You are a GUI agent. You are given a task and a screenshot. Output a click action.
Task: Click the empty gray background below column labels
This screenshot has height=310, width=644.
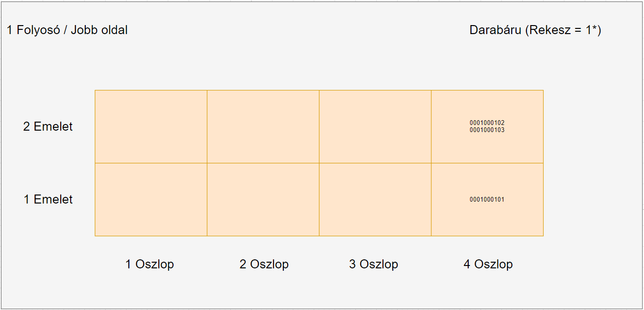click(x=322, y=291)
